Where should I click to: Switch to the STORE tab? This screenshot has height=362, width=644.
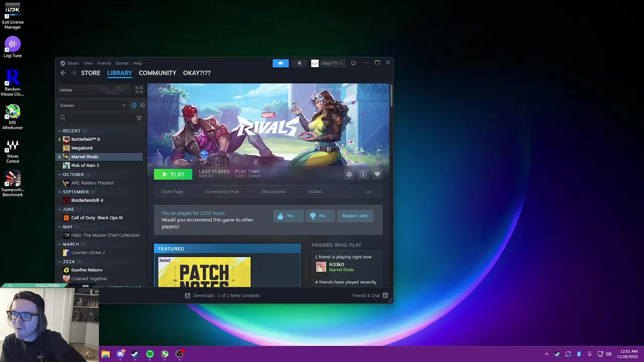(91, 73)
